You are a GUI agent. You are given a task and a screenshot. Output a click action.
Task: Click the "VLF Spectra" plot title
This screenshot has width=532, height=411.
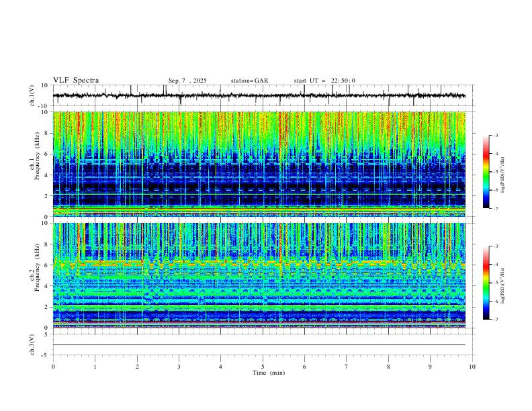(x=76, y=81)
